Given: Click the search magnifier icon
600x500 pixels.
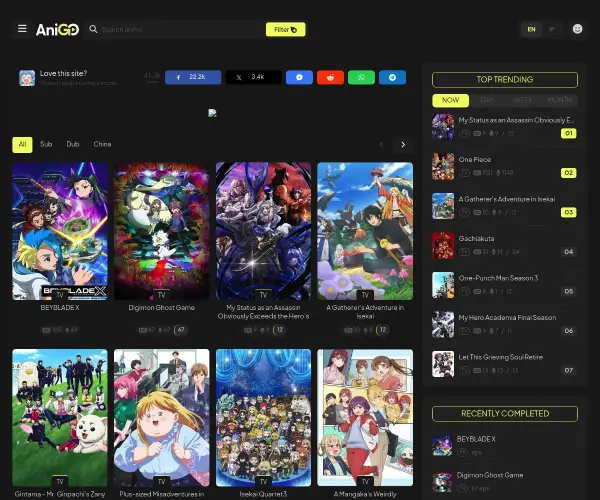Looking at the screenshot, I should [93, 29].
